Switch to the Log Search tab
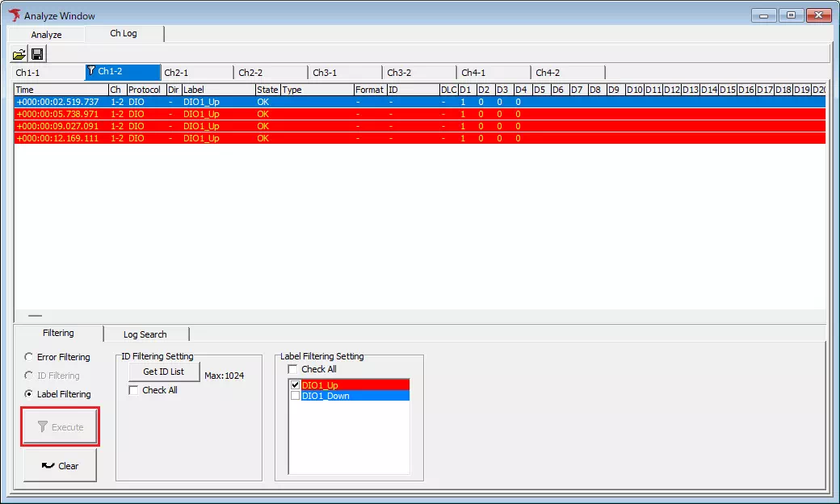Image resolution: width=840 pixels, height=504 pixels. coord(146,334)
